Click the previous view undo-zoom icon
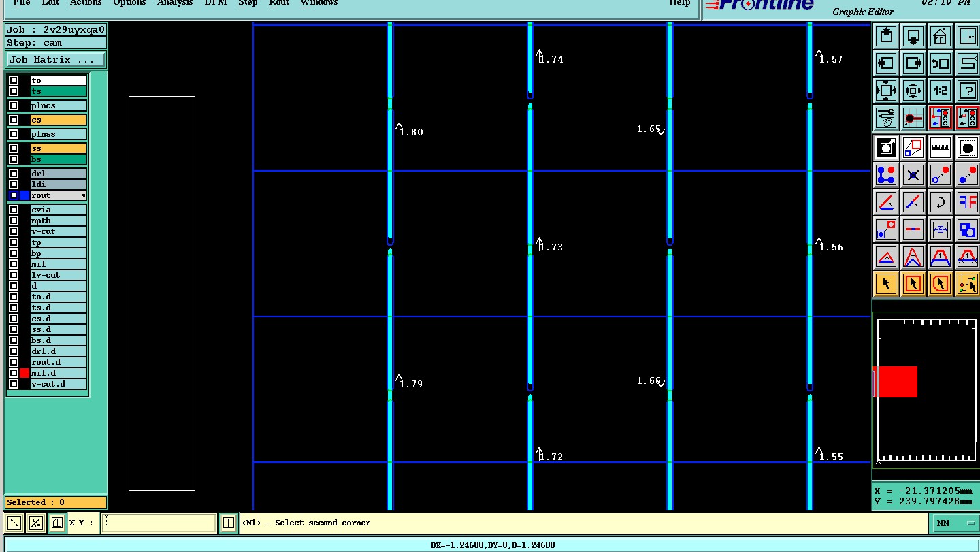 click(x=940, y=63)
